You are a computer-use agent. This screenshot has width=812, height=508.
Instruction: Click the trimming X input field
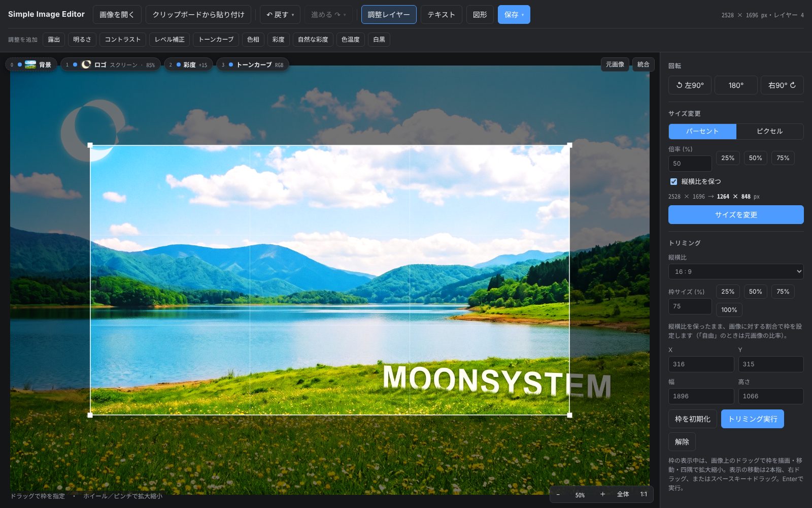[701, 364]
